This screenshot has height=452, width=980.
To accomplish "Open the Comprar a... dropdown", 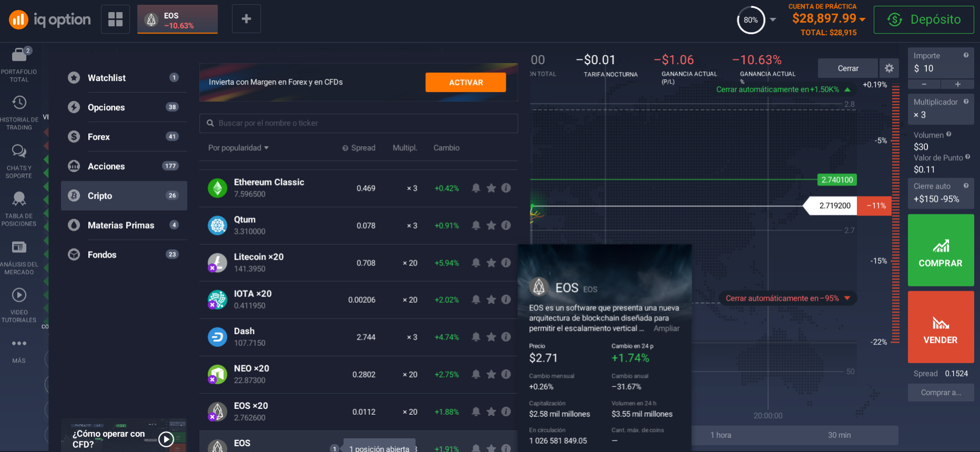I will click(941, 393).
